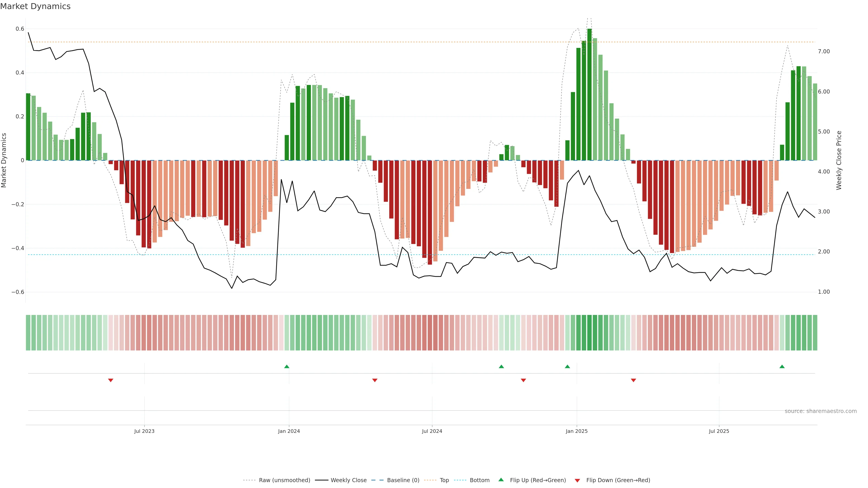Click the first red Flip Down triangle before Jul 2023
This screenshot has width=868, height=488.
pos(111,380)
